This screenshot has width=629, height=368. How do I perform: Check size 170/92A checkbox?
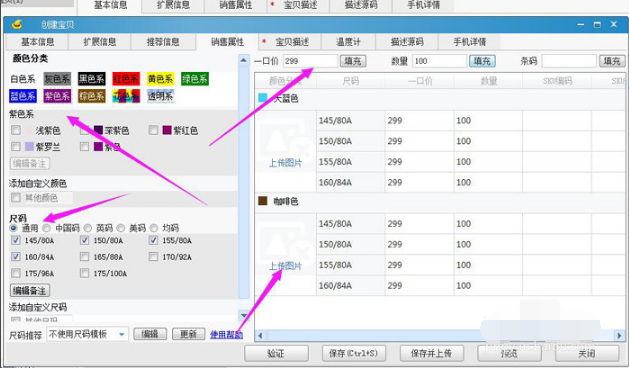(153, 256)
